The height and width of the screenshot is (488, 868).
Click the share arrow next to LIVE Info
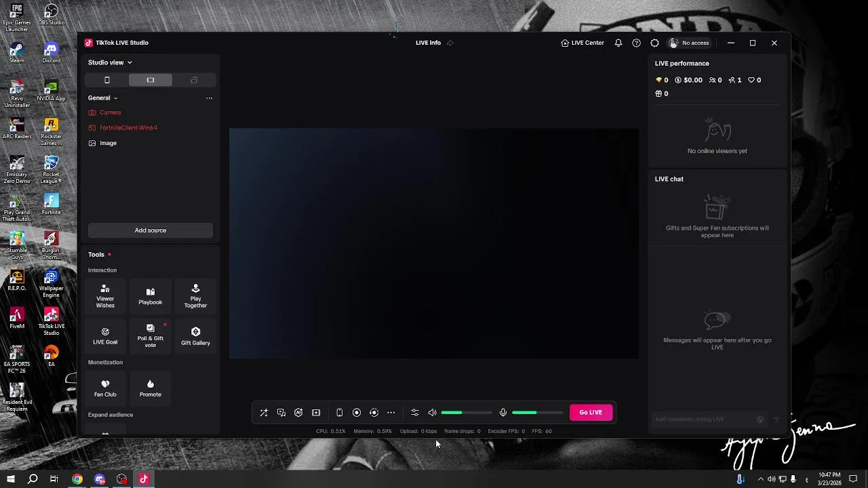pyautogui.click(x=450, y=43)
